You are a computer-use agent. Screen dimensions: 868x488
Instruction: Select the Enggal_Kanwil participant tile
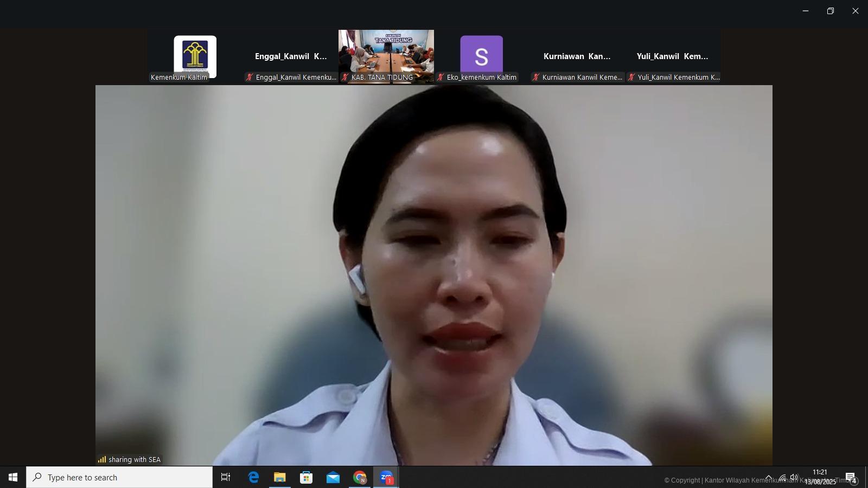click(x=291, y=56)
